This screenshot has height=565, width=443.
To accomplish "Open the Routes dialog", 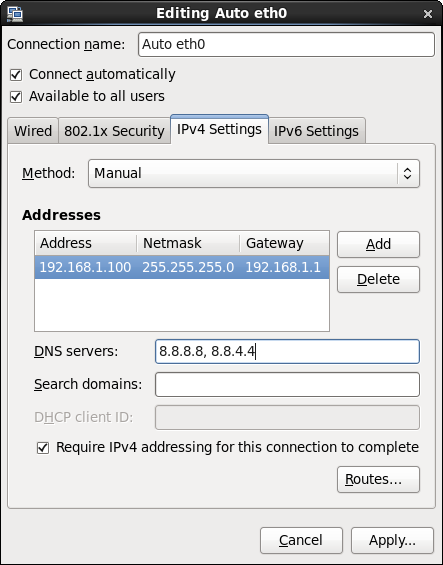I will [x=378, y=479].
